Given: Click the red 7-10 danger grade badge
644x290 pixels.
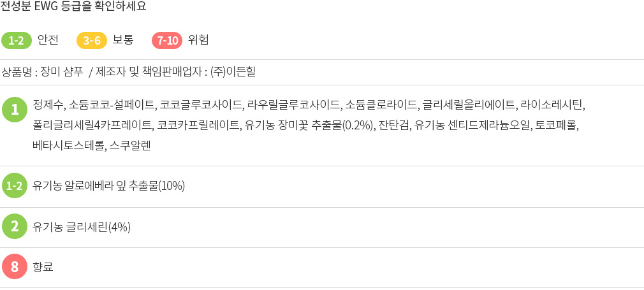Looking at the screenshot, I should 167,40.
